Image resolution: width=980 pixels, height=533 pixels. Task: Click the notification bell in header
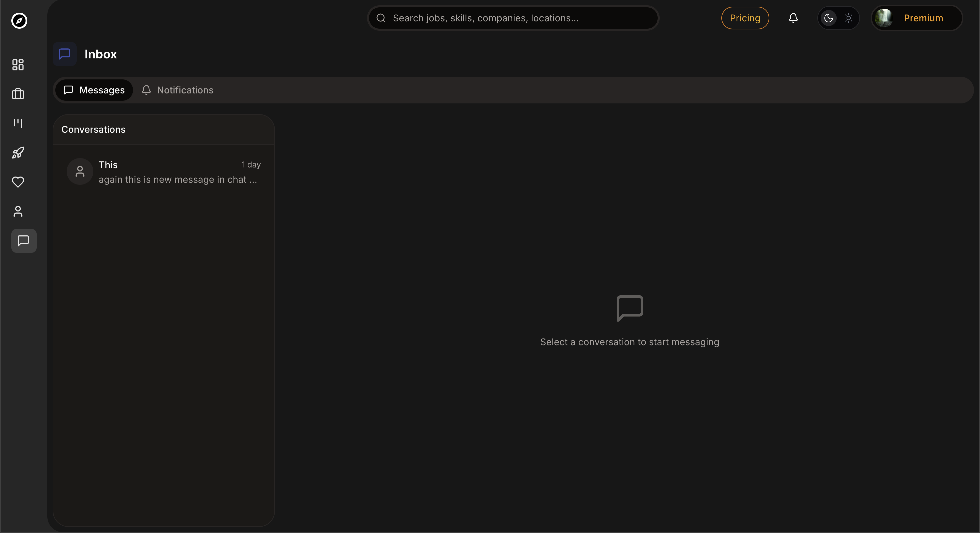click(x=793, y=18)
